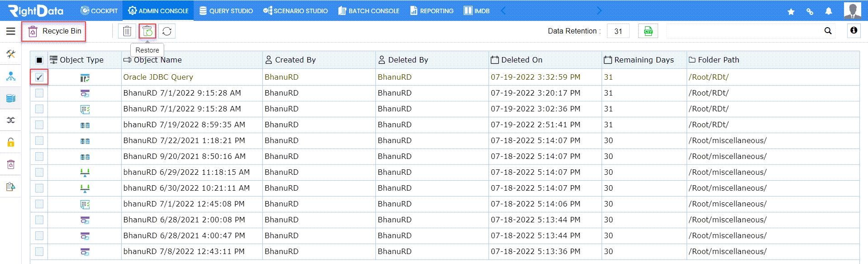Click the favorites star icon
Viewport: 868px width, 264px height.
pos(791,11)
